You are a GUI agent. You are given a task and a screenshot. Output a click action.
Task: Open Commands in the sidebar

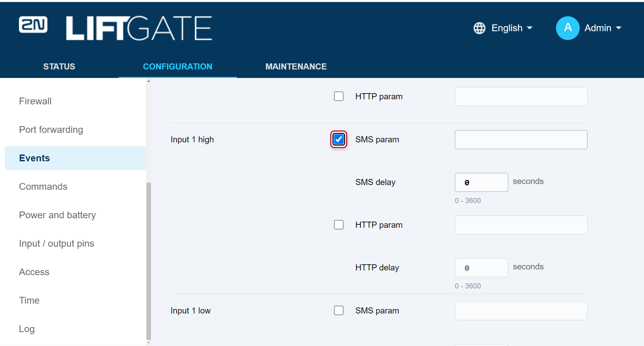pyautogui.click(x=43, y=187)
